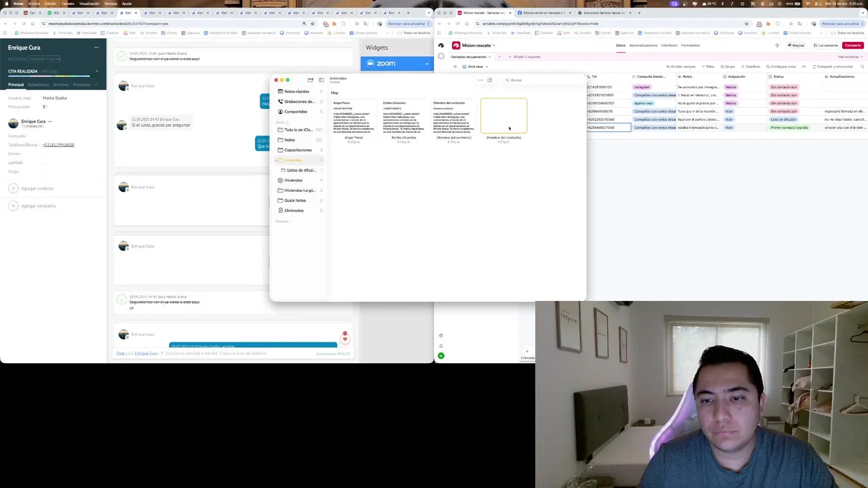Expand the Zoom widget dropdown arrow

tap(427, 63)
